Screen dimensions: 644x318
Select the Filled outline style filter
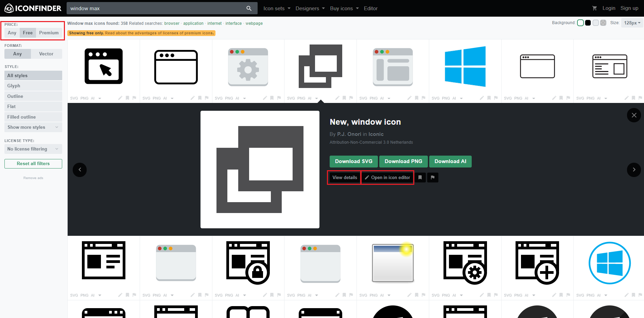[x=33, y=117]
